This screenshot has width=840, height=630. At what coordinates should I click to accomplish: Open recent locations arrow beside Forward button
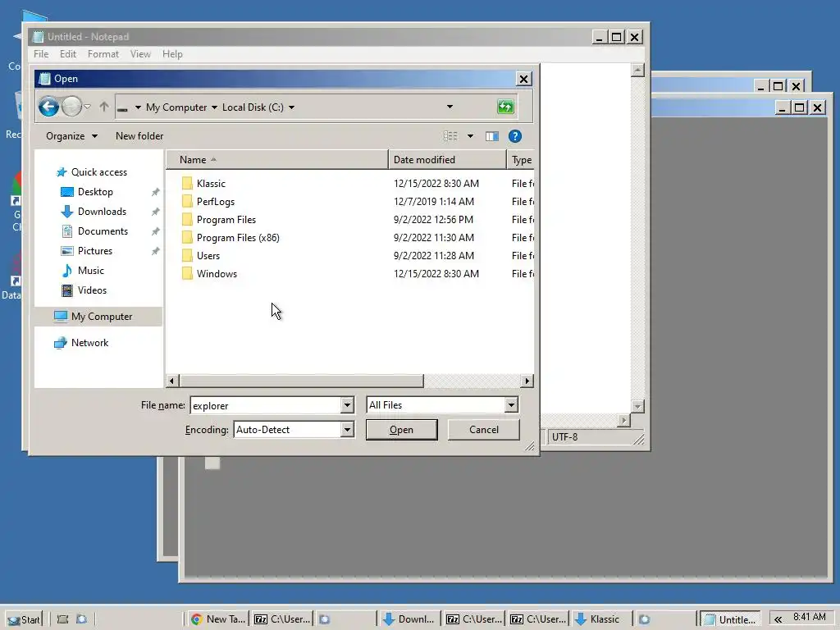point(87,107)
